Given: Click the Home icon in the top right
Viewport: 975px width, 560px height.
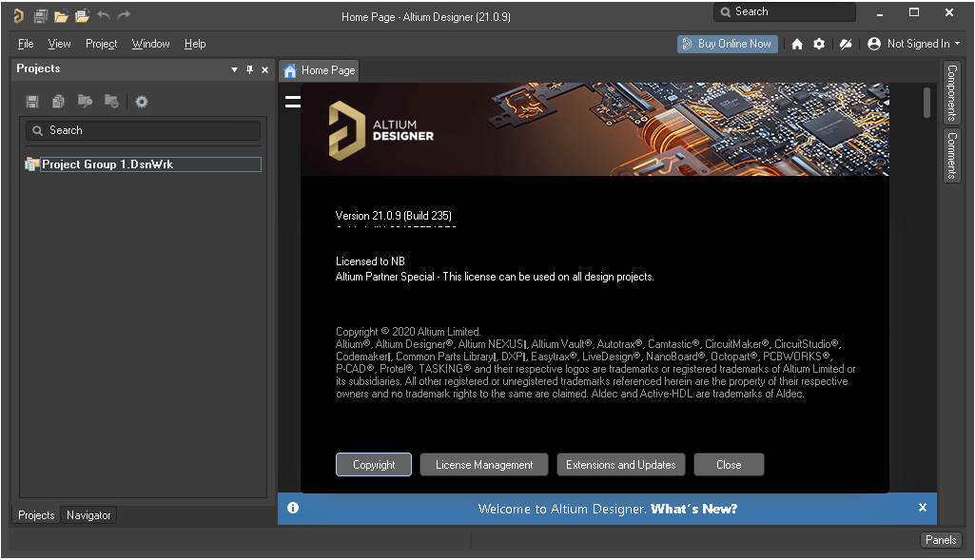Looking at the screenshot, I should [797, 44].
